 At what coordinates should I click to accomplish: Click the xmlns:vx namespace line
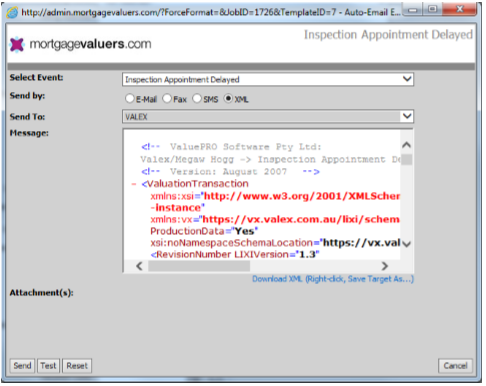click(x=275, y=219)
